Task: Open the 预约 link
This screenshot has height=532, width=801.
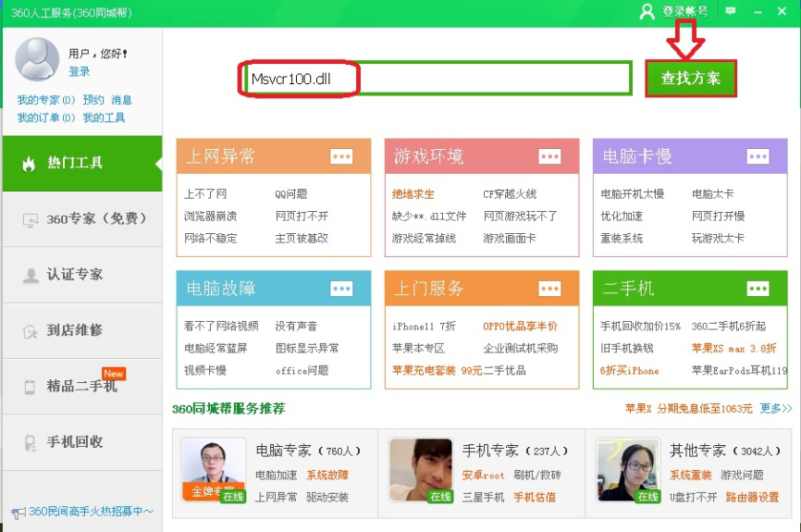Action: tap(93, 100)
